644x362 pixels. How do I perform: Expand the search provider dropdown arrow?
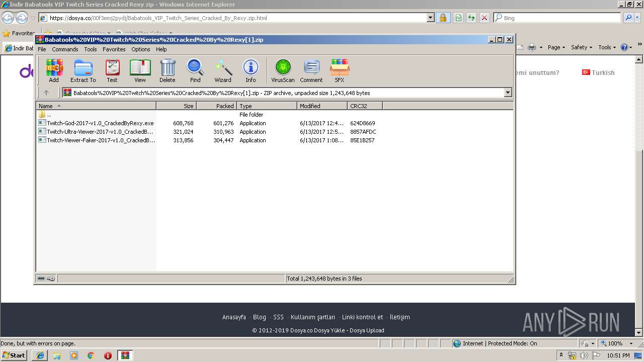point(638,18)
